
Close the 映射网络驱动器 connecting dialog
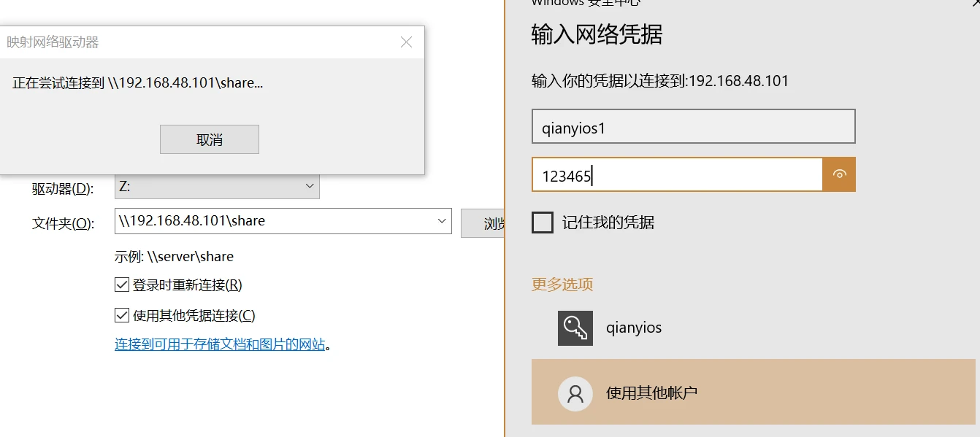pyautogui.click(x=406, y=42)
